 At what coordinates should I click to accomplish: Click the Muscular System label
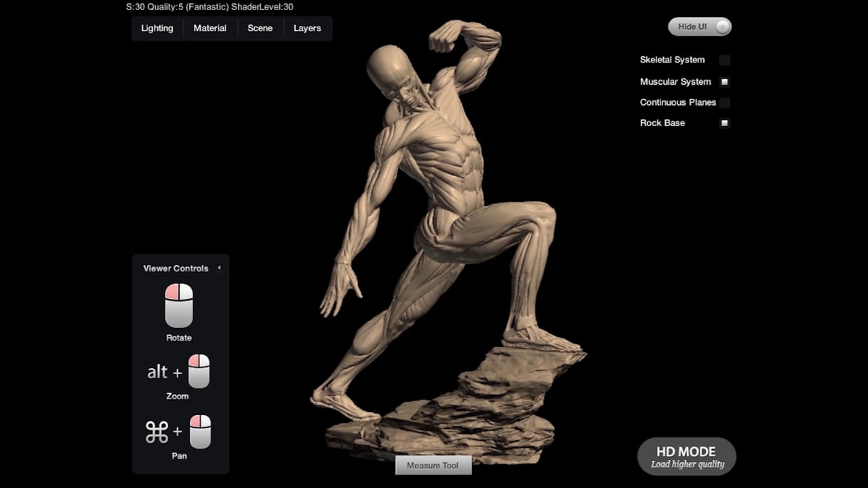(675, 81)
